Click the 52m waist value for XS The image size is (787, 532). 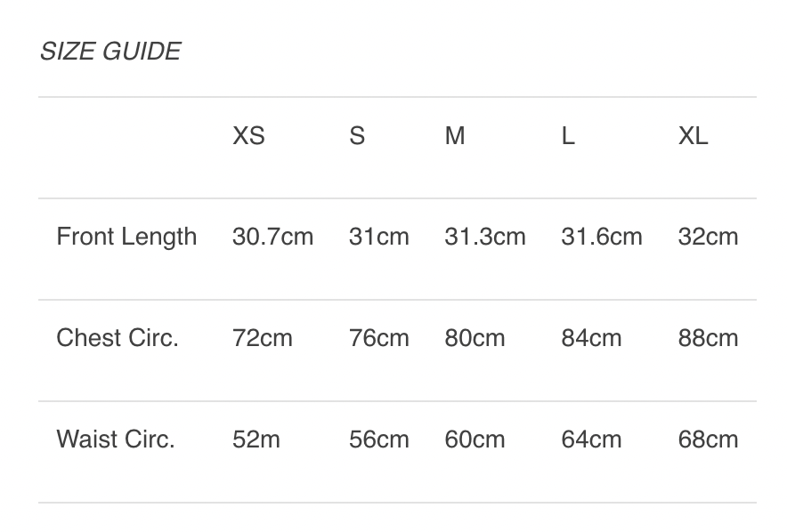click(x=256, y=439)
